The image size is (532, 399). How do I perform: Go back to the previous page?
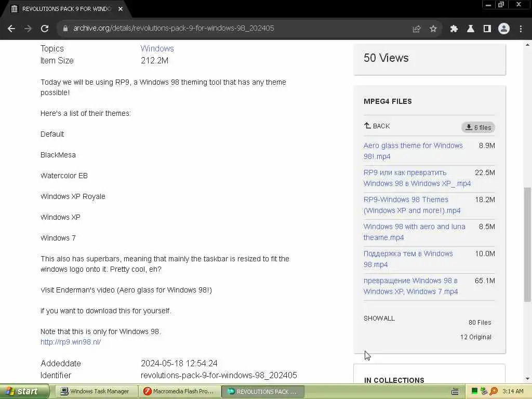[x=11, y=29]
